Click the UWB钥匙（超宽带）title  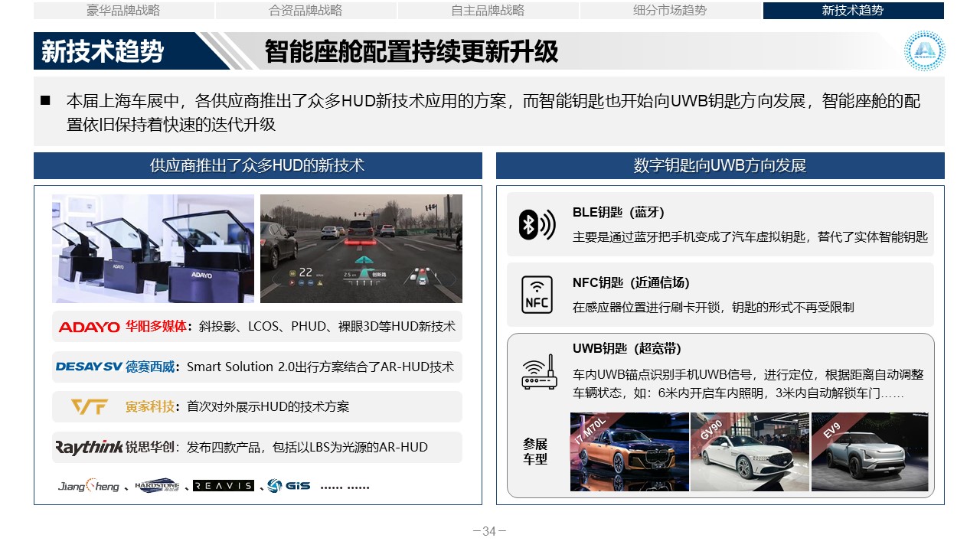[x=626, y=348]
